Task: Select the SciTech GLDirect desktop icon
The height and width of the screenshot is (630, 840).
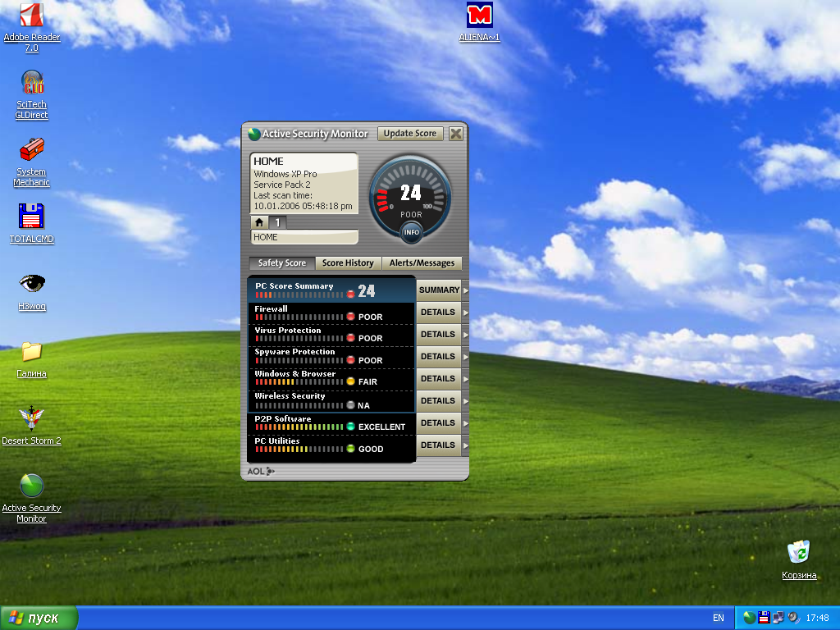Action: 32,83
